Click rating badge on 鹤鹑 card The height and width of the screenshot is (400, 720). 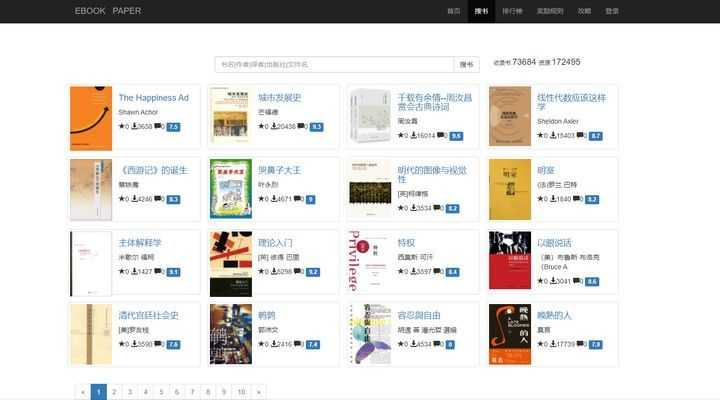(x=313, y=344)
